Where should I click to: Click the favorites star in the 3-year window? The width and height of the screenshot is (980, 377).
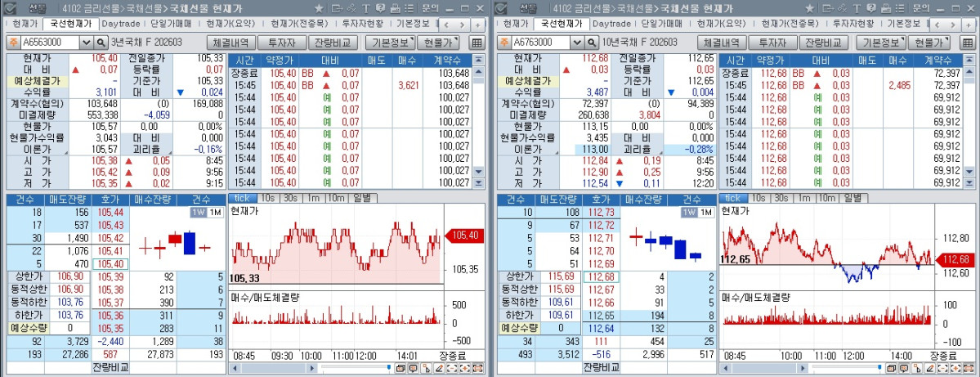point(319,9)
